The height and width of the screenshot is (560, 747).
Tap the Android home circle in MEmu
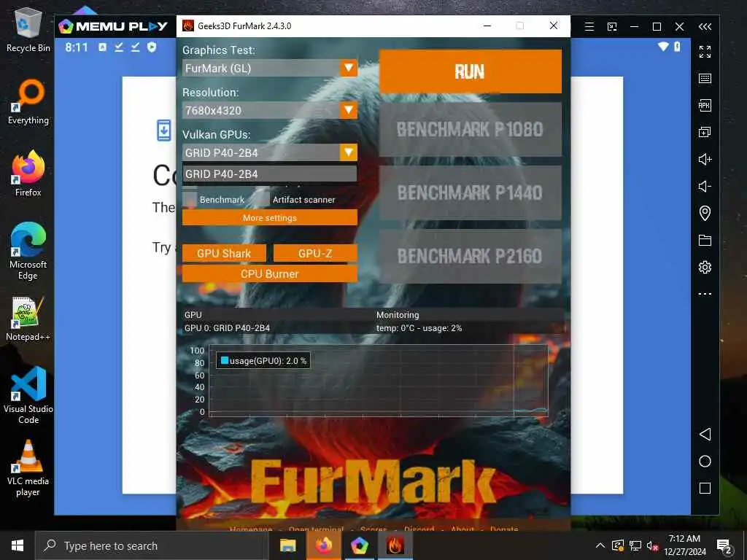[705, 461]
